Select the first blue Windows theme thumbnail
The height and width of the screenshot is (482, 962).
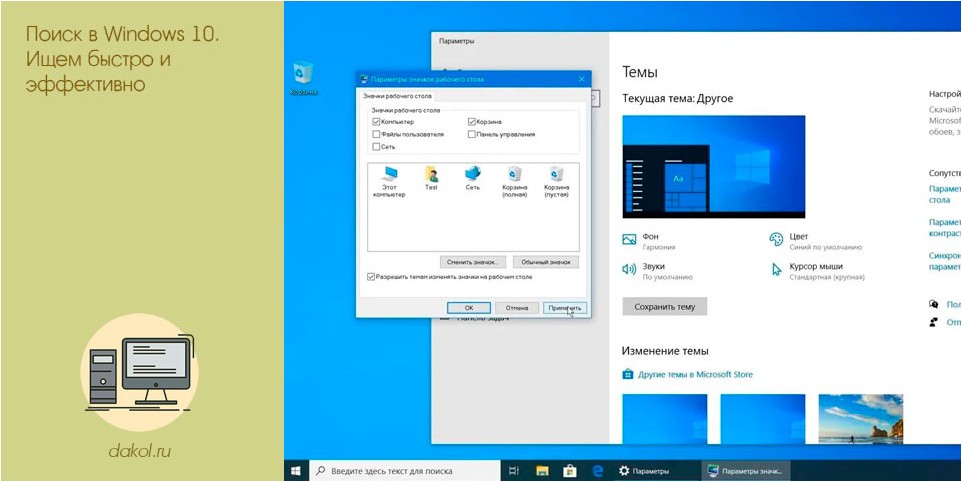click(664, 418)
